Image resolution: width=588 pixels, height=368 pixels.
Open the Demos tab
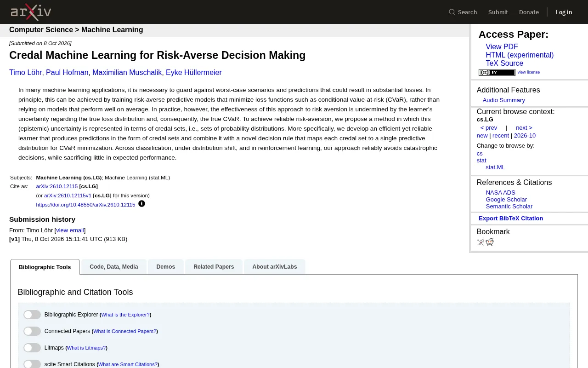coord(166,267)
